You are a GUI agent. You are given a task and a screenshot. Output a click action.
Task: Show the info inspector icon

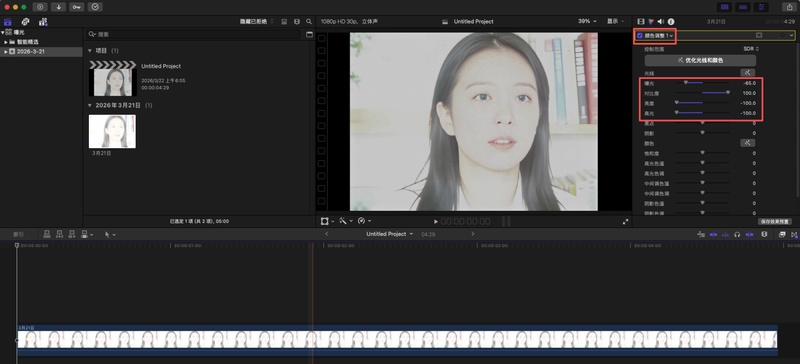click(671, 21)
